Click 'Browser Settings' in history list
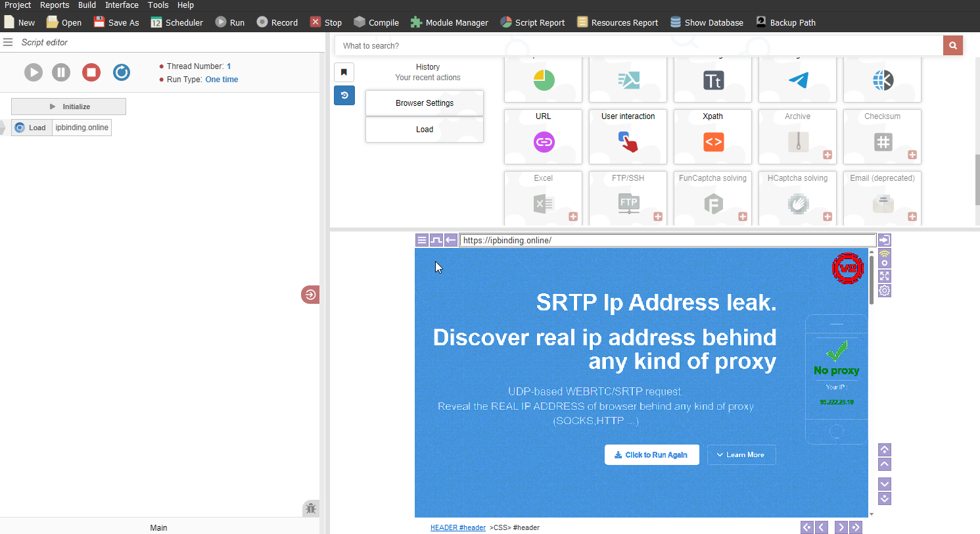 tap(424, 103)
